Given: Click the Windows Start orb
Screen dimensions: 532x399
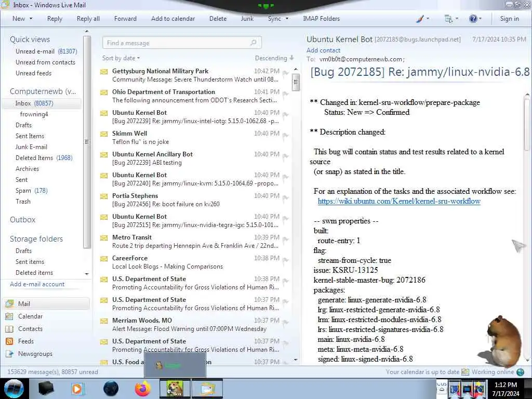Looking at the screenshot, I should point(14,389).
